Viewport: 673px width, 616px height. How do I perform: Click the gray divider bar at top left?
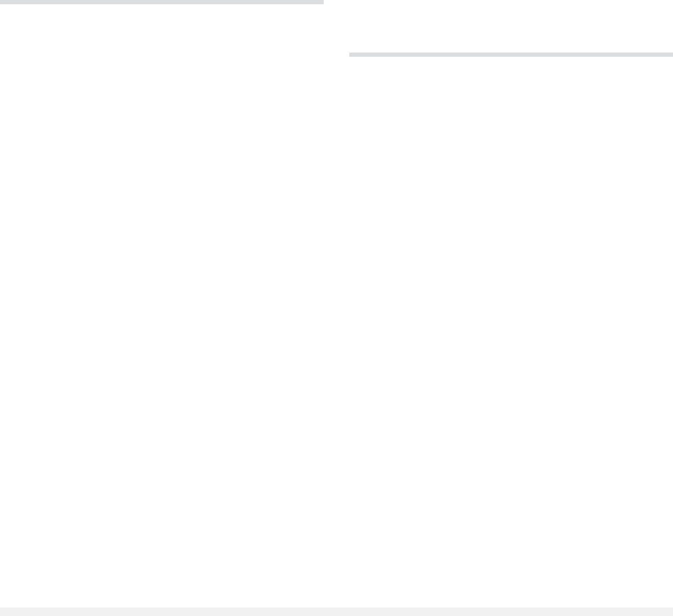point(162,2)
